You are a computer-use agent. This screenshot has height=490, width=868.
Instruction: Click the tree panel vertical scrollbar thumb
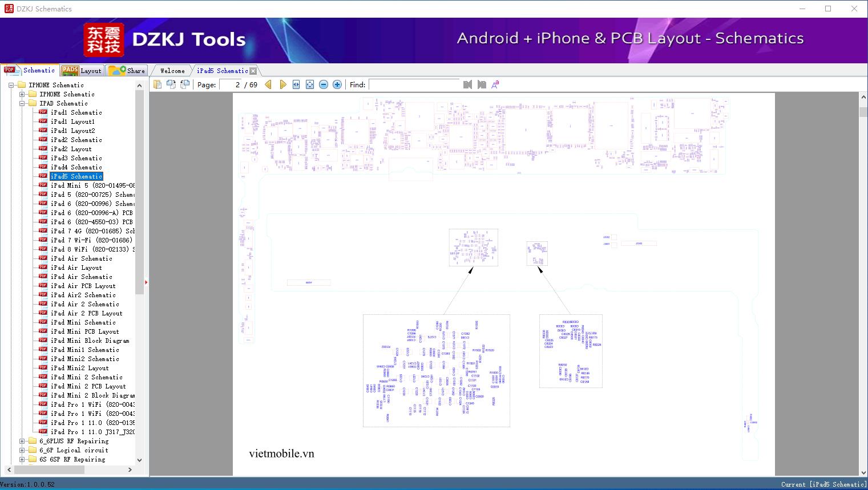140,192
